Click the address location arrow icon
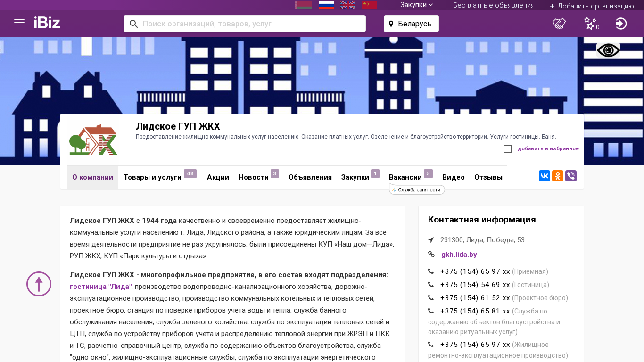Screen dimensions: 644x362 (x=431, y=240)
